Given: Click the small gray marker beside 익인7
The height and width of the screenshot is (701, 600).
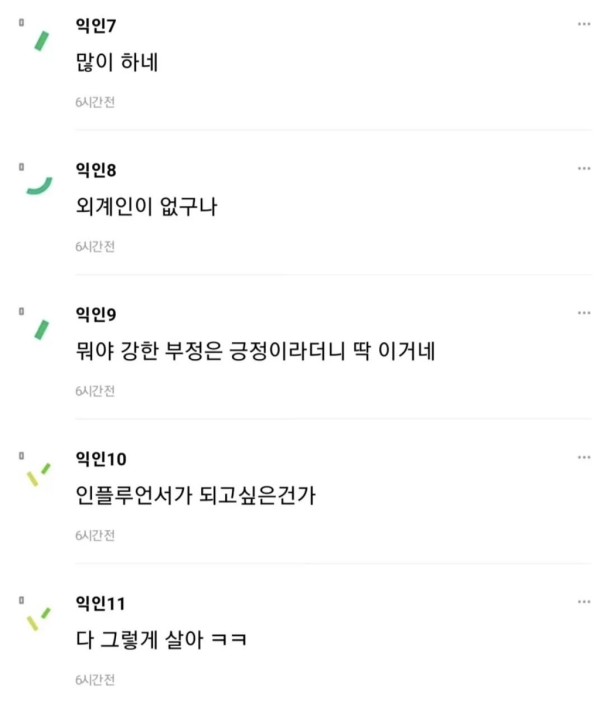Looking at the screenshot, I should coord(21,22).
